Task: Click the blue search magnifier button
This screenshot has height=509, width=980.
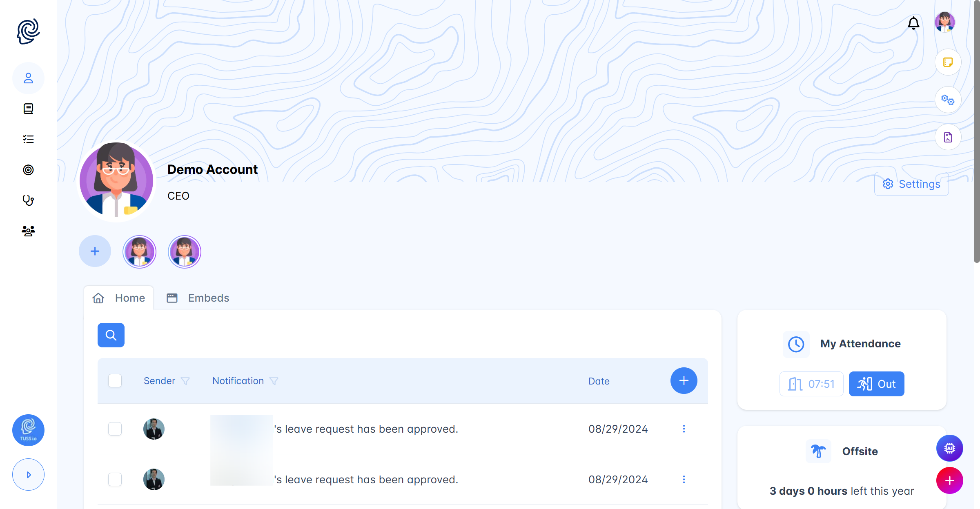Action: (111, 335)
